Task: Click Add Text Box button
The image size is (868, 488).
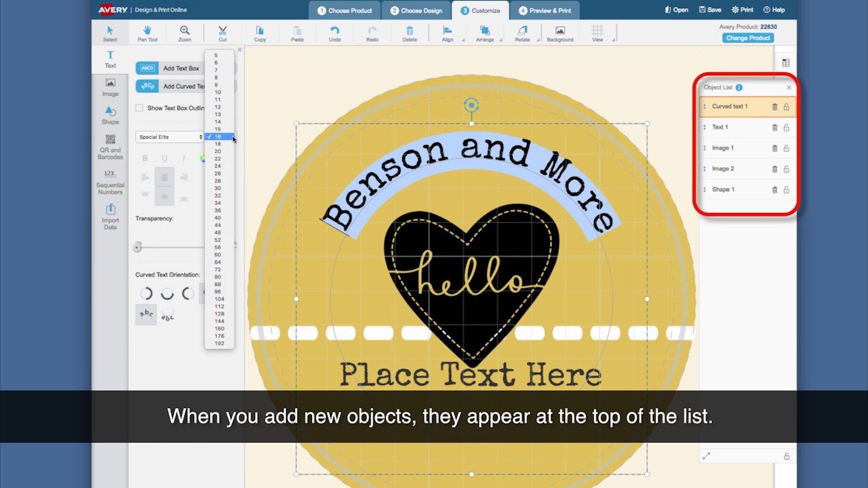Action: pos(170,68)
